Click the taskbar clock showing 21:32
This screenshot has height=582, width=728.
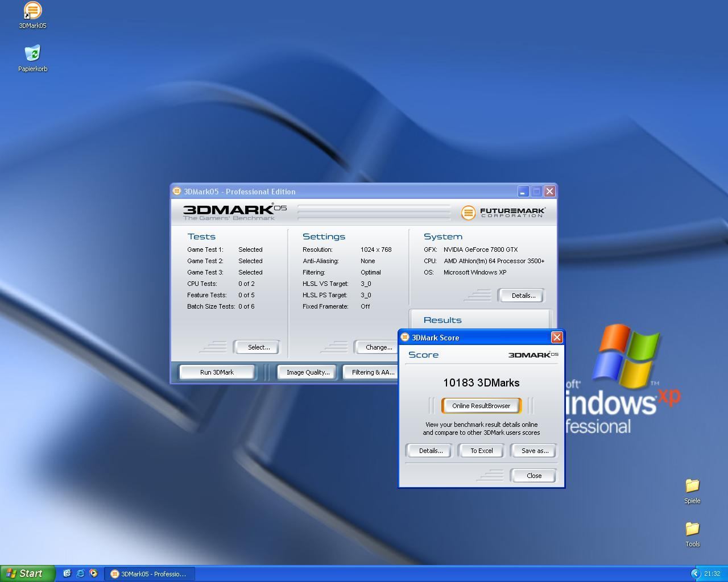coord(712,574)
